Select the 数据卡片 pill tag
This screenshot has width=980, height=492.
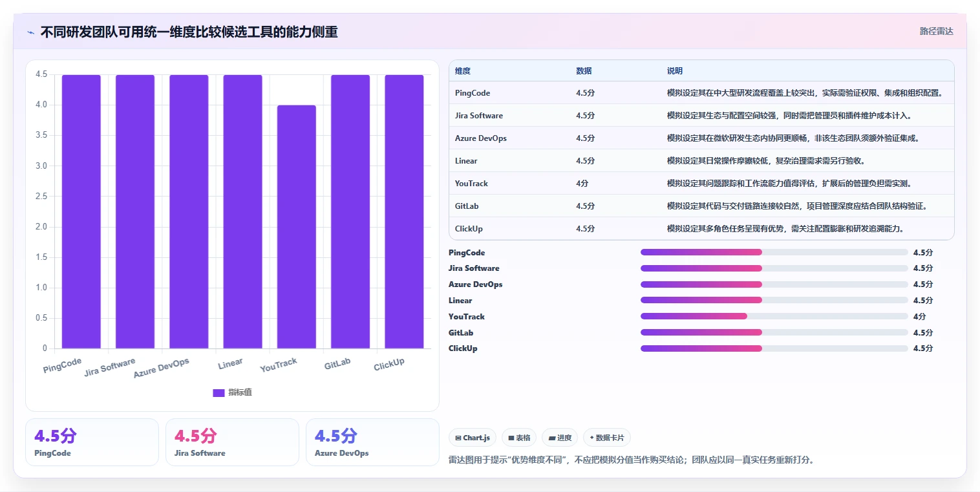[x=607, y=438]
